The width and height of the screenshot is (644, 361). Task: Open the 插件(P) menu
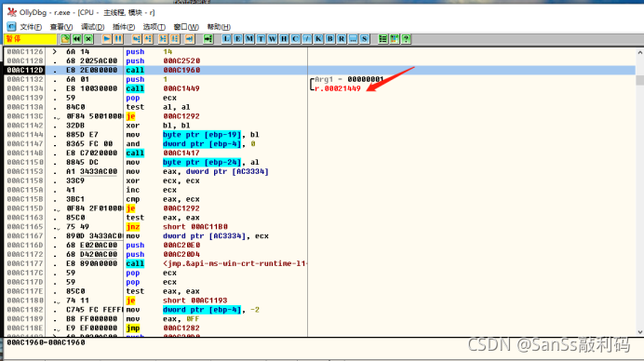[x=124, y=27]
